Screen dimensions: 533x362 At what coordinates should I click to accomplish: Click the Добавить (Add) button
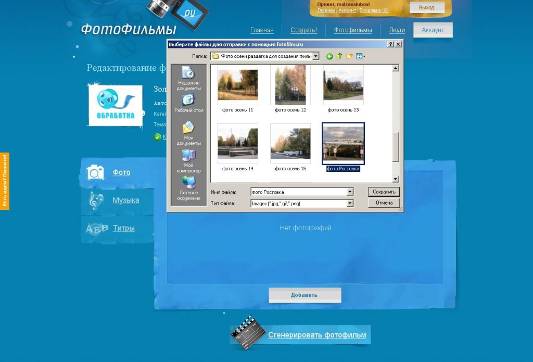point(305,295)
